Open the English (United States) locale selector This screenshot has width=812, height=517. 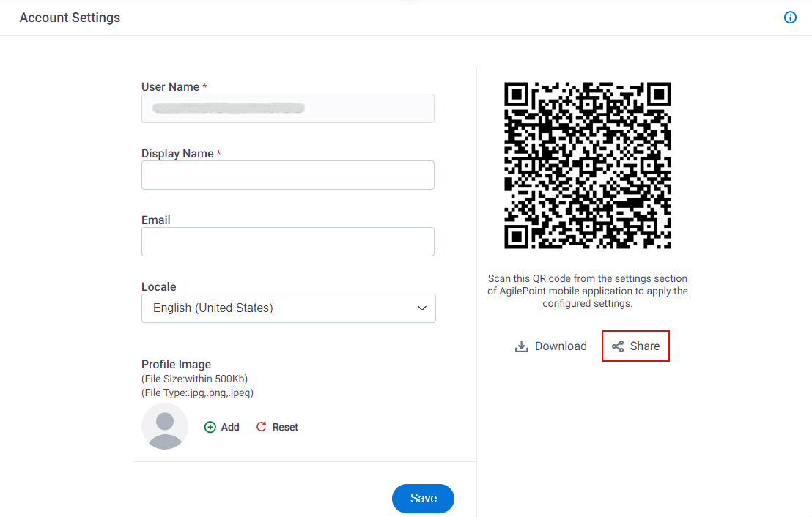click(289, 308)
